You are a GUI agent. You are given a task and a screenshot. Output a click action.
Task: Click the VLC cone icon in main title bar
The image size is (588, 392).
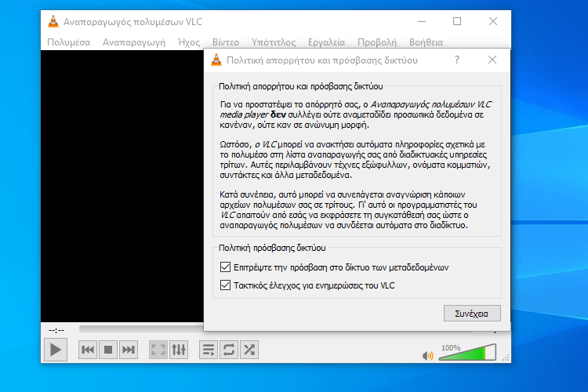click(x=53, y=21)
